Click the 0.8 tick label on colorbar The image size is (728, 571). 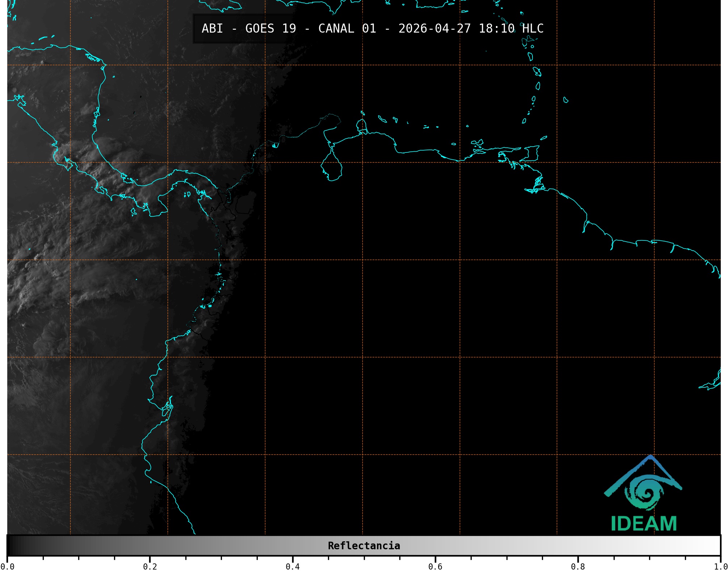click(x=578, y=566)
